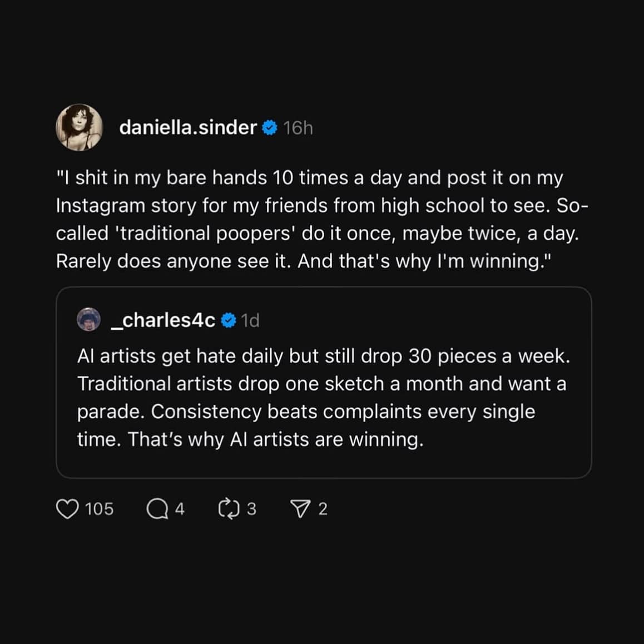Like daniella.sinder's post using the heart icon
Image resolution: width=644 pixels, height=644 pixels.
(x=69, y=508)
